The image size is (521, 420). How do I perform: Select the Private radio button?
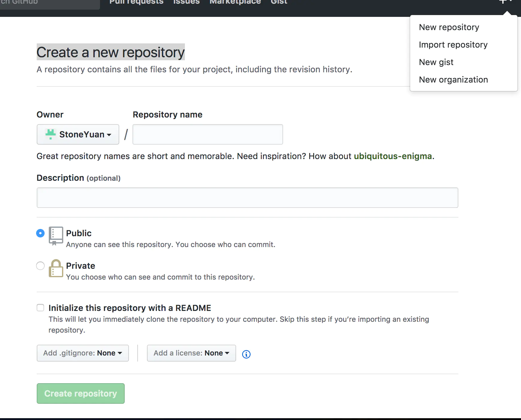[40, 266]
